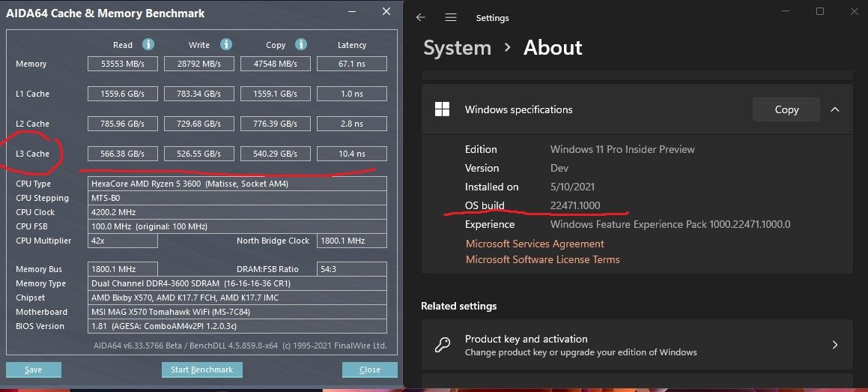Open Microsoft Software License Terms link
The height and width of the screenshot is (392, 868).
click(x=542, y=259)
